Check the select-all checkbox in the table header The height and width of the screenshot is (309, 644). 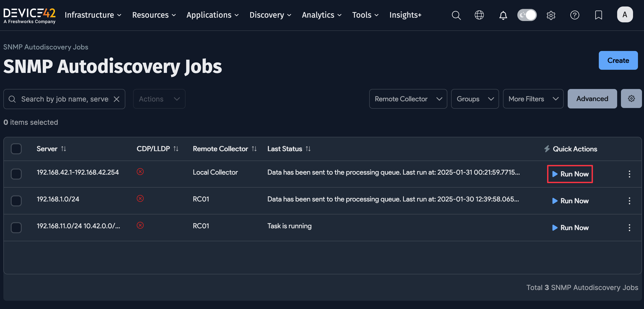[16, 149]
